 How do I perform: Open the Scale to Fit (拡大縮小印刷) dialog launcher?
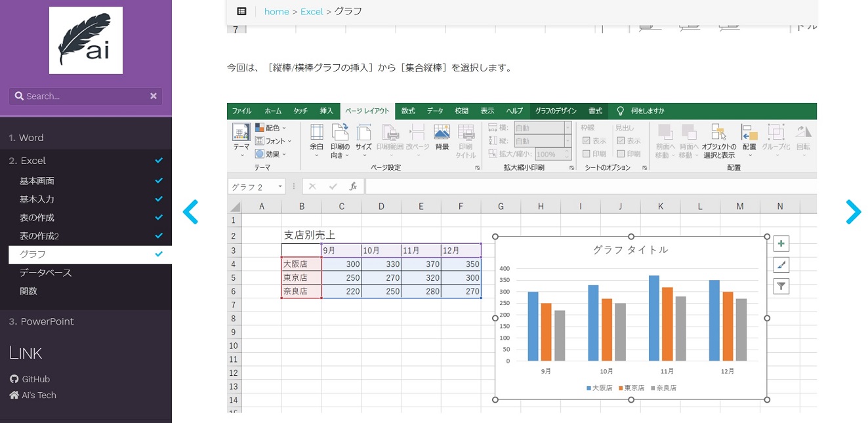coord(571,168)
